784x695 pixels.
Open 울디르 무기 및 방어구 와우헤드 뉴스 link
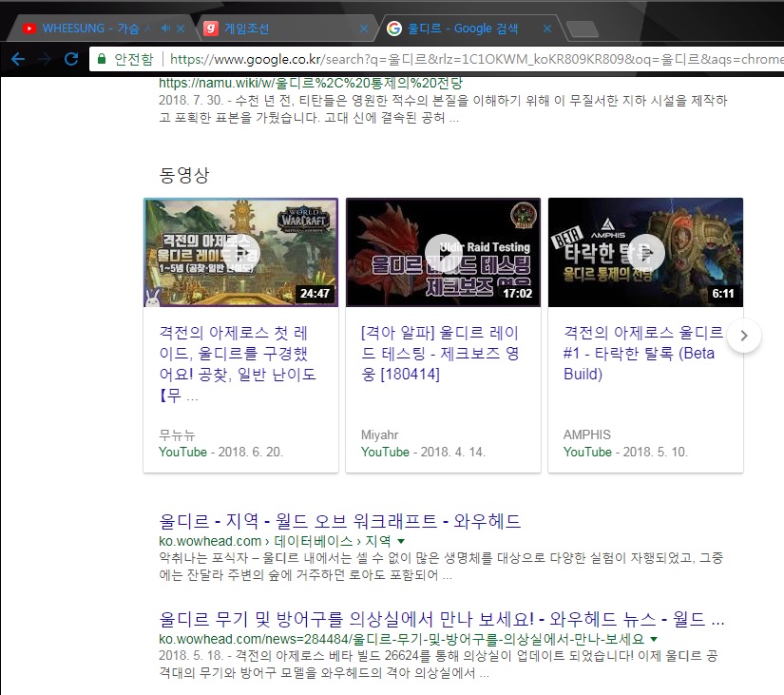point(442,620)
